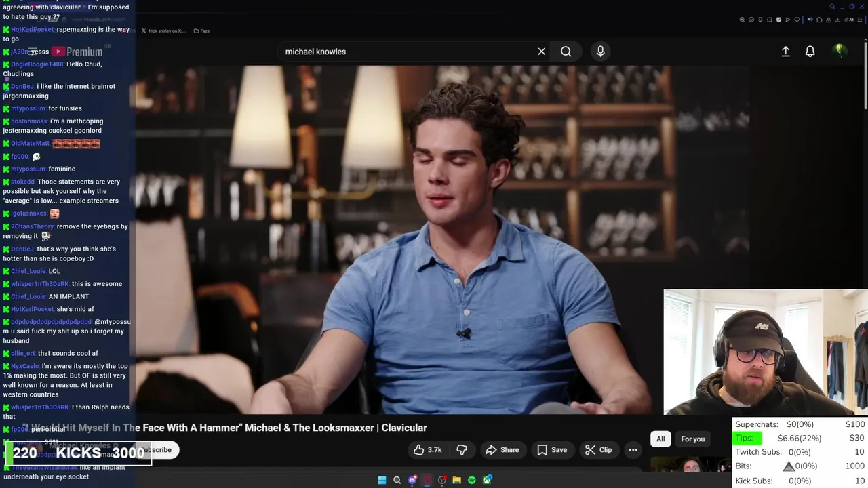Save the video to a playlist
Screen dimensions: 868x488
pos(552,450)
